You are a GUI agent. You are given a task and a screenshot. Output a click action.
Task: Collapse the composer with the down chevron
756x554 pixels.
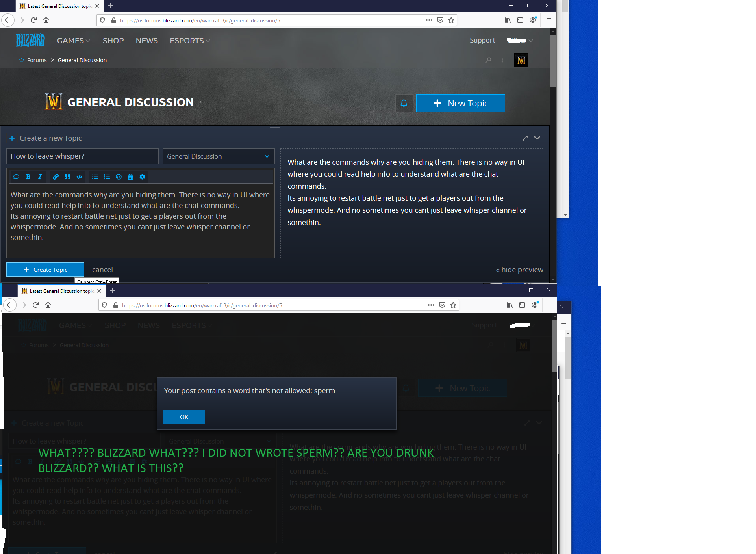(x=537, y=138)
